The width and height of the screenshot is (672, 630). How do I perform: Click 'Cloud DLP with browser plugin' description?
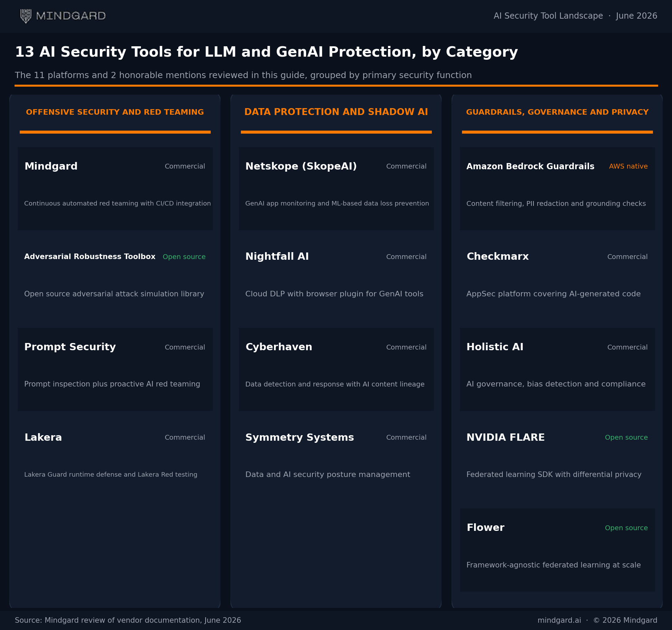(x=334, y=294)
